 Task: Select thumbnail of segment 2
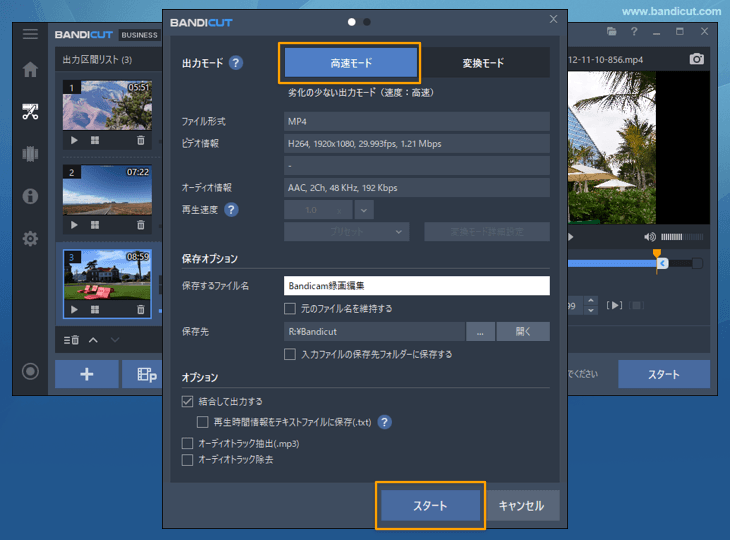[107, 190]
